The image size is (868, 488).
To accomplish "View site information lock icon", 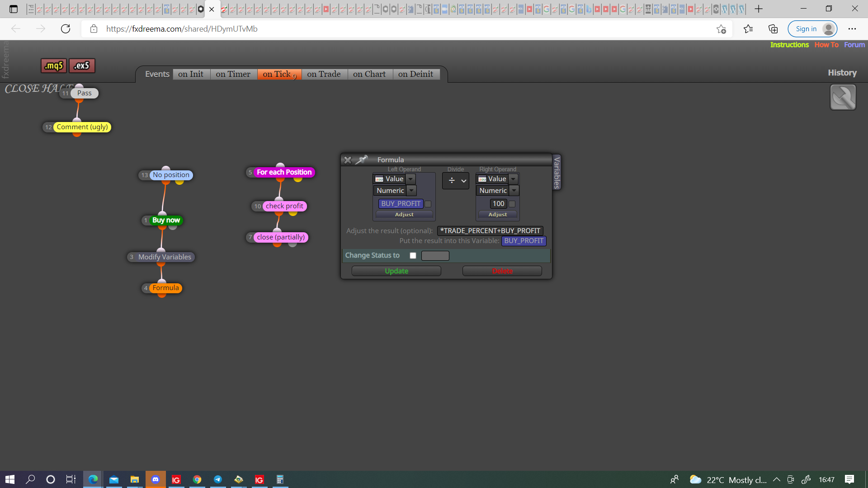I will [94, 29].
